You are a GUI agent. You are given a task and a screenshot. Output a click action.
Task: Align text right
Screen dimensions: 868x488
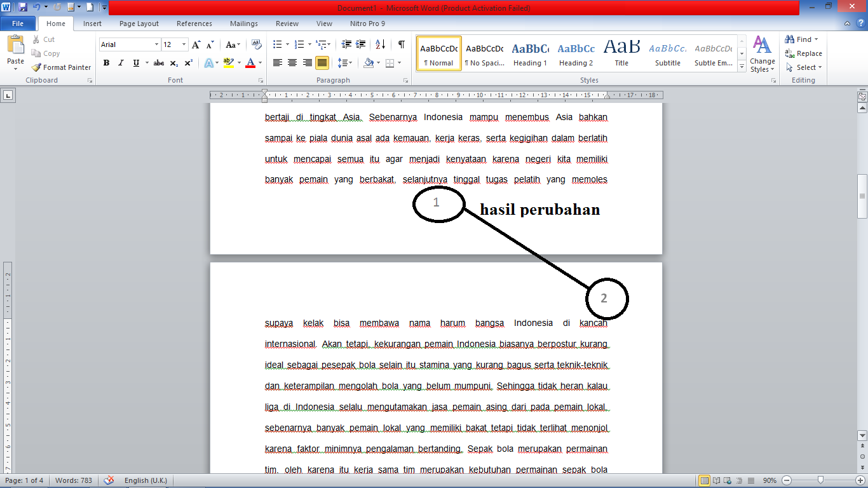click(307, 63)
